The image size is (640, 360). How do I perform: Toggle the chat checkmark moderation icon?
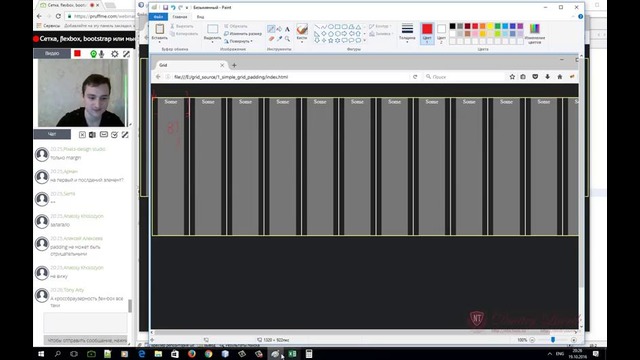pyautogui.click(x=114, y=135)
